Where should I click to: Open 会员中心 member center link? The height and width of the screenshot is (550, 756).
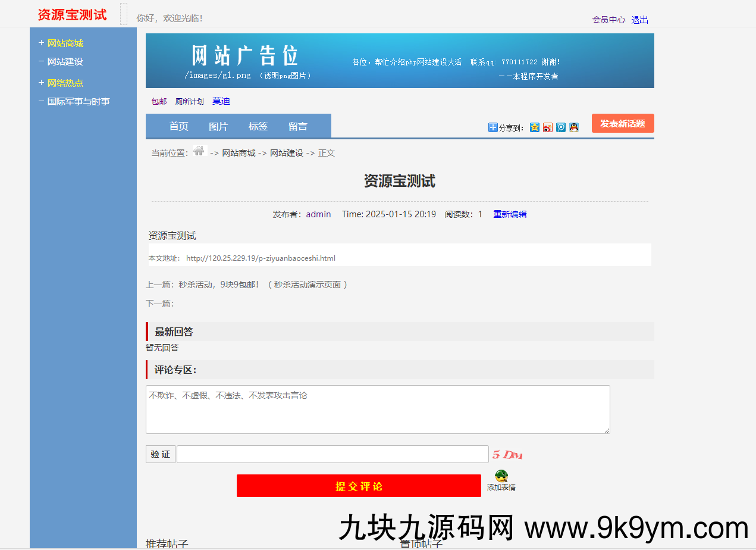tap(608, 20)
